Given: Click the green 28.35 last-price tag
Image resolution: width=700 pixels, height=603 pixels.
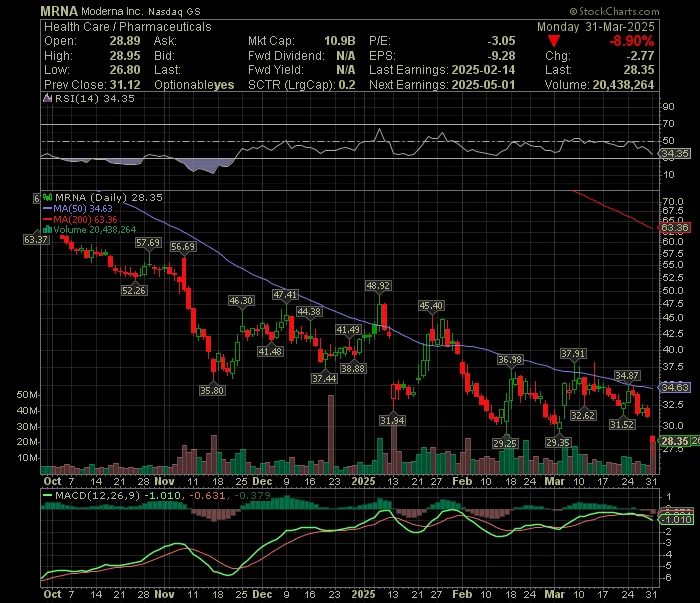Looking at the screenshot, I should coord(675,441).
